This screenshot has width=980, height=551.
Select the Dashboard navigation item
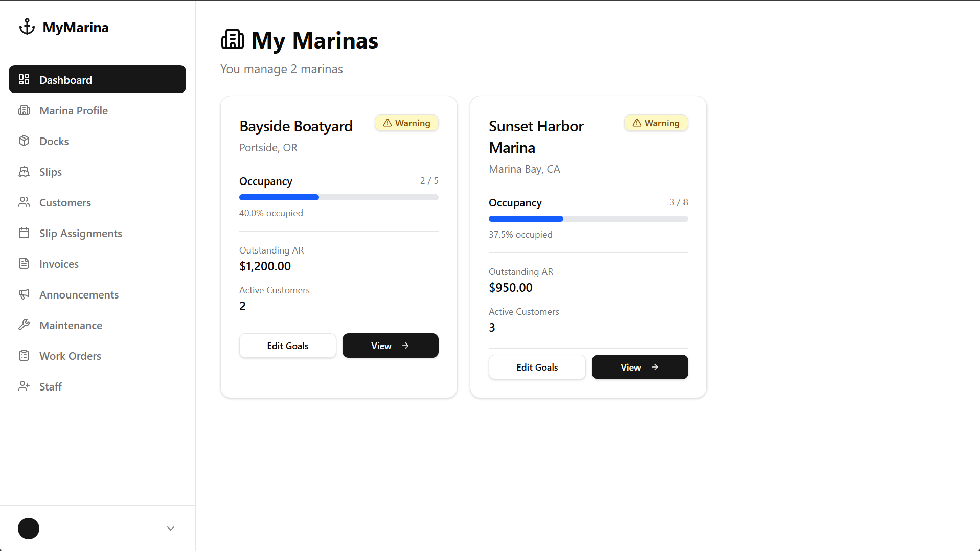(x=65, y=79)
